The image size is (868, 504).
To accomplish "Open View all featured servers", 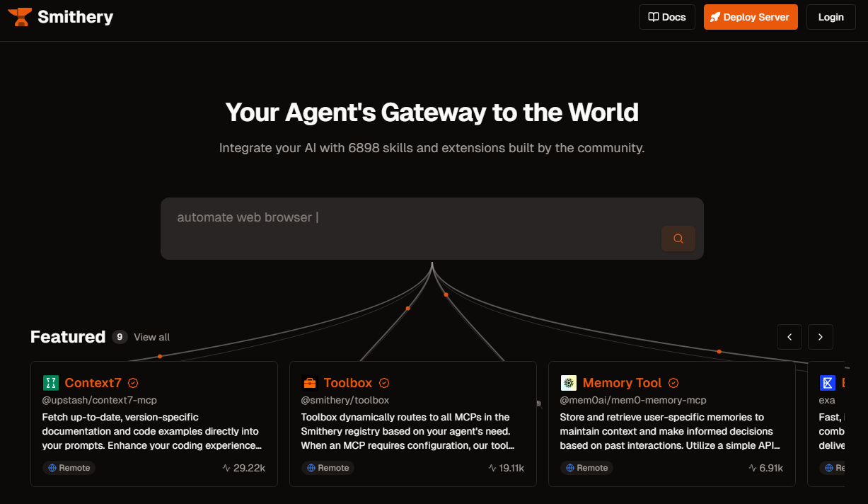I will (x=152, y=337).
